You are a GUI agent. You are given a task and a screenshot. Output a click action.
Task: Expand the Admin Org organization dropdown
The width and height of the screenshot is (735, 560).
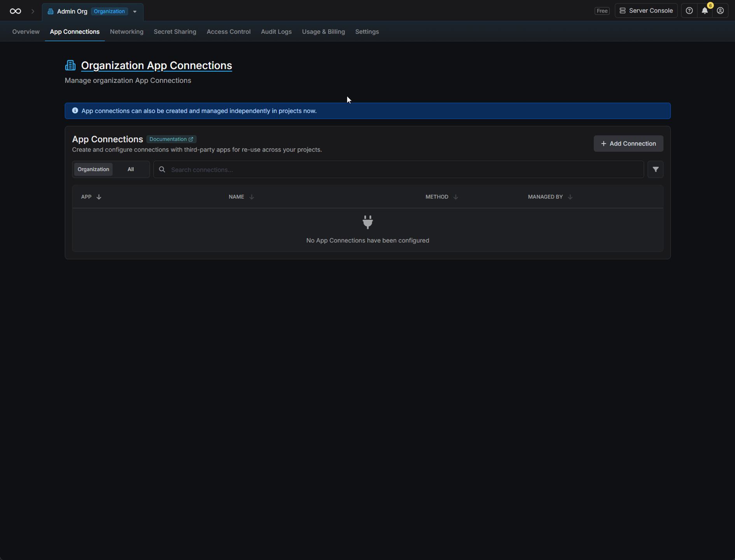click(135, 12)
